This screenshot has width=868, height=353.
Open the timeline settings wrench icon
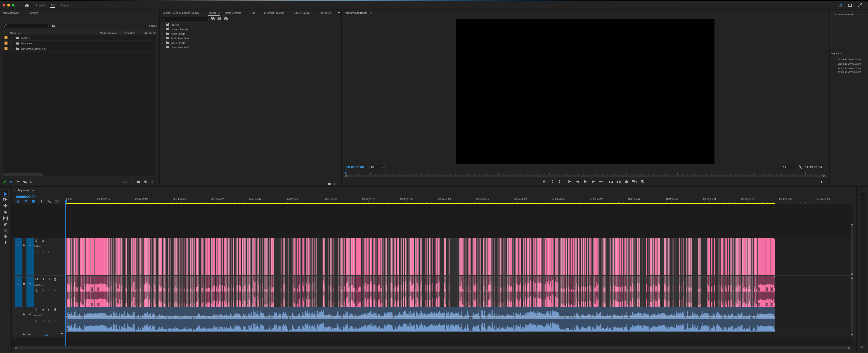pyautogui.click(x=49, y=201)
